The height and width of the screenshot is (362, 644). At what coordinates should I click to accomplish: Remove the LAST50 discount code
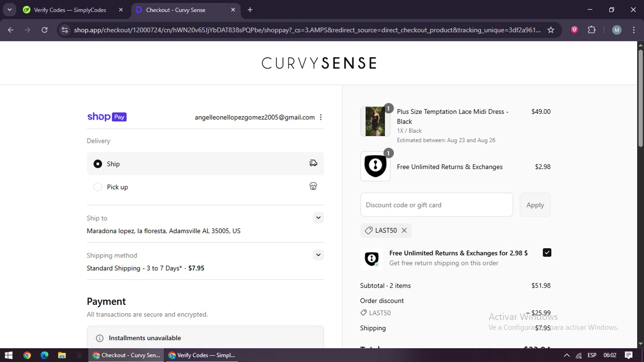[404, 230]
